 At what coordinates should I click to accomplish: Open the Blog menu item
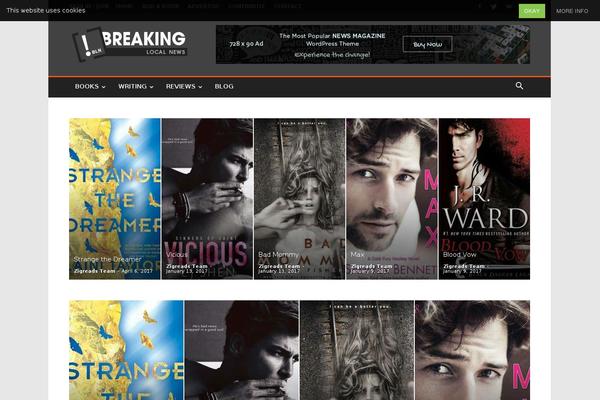[x=224, y=87]
